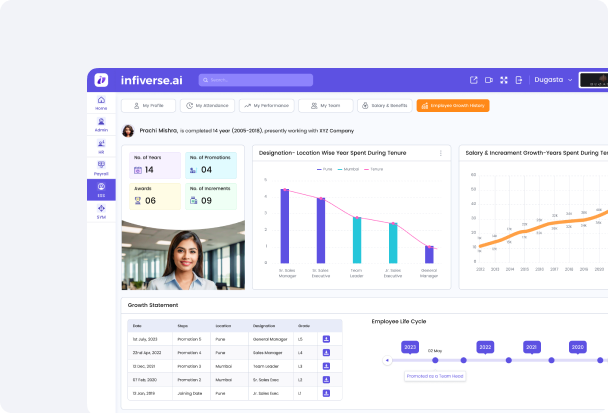This screenshot has width=608, height=413.
Task: Open the HR sidebar section
Action: [x=101, y=147]
